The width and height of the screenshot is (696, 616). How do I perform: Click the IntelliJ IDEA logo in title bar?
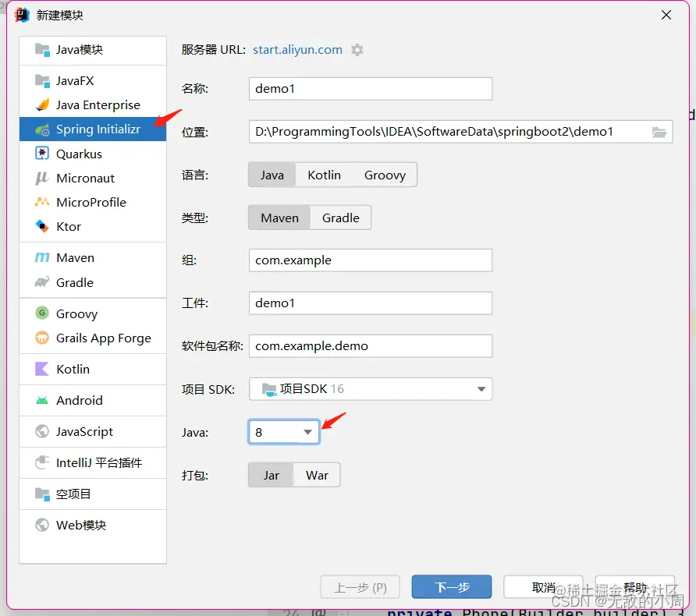coord(22,15)
